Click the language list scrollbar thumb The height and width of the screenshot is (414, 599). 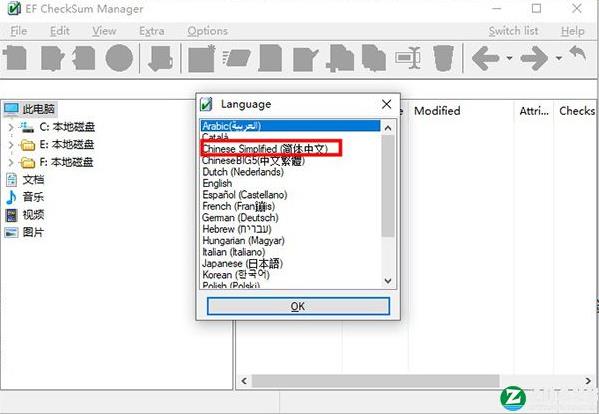pyautogui.click(x=388, y=186)
